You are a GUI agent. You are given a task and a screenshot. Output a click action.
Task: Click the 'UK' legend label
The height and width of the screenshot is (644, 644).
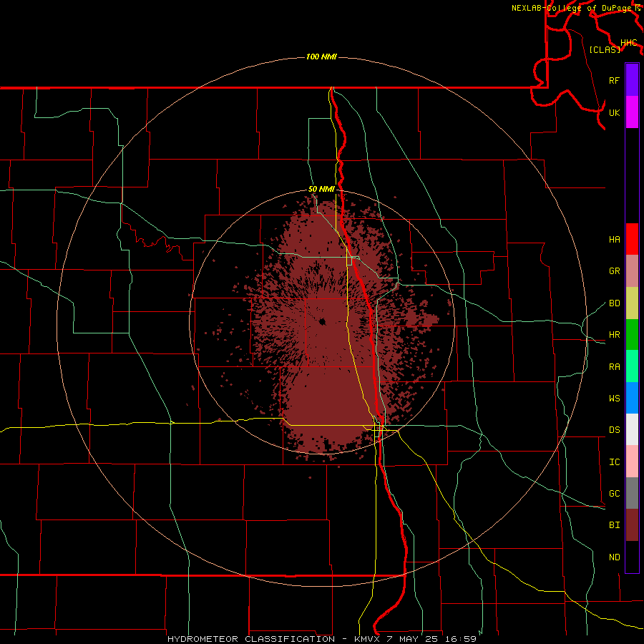614,112
